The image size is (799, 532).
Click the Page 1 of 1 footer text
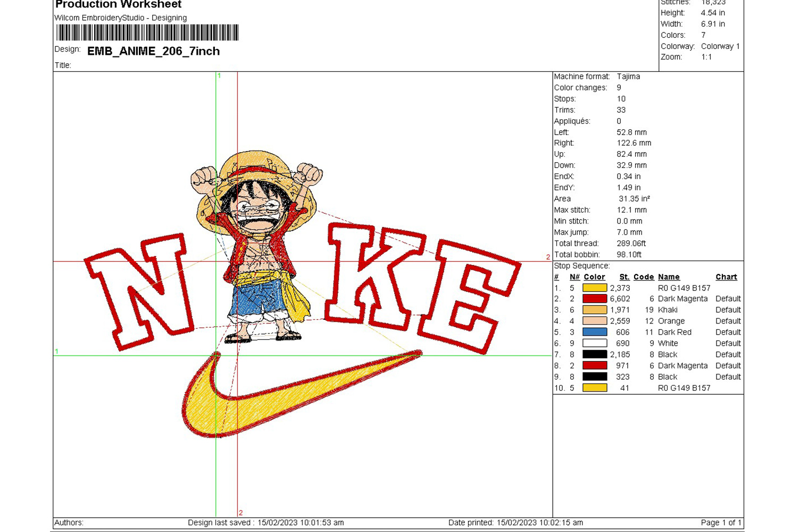coord(720,523)
